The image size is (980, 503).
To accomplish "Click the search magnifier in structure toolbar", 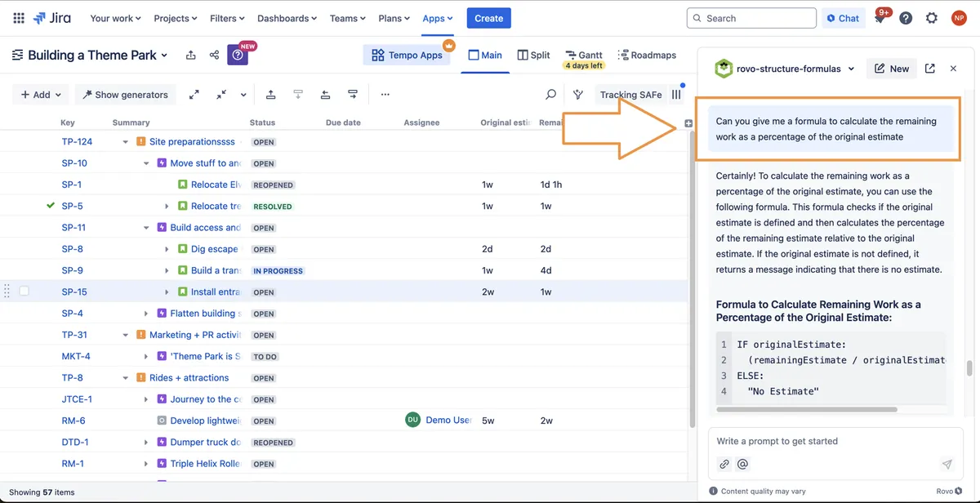I will (550, 95).
